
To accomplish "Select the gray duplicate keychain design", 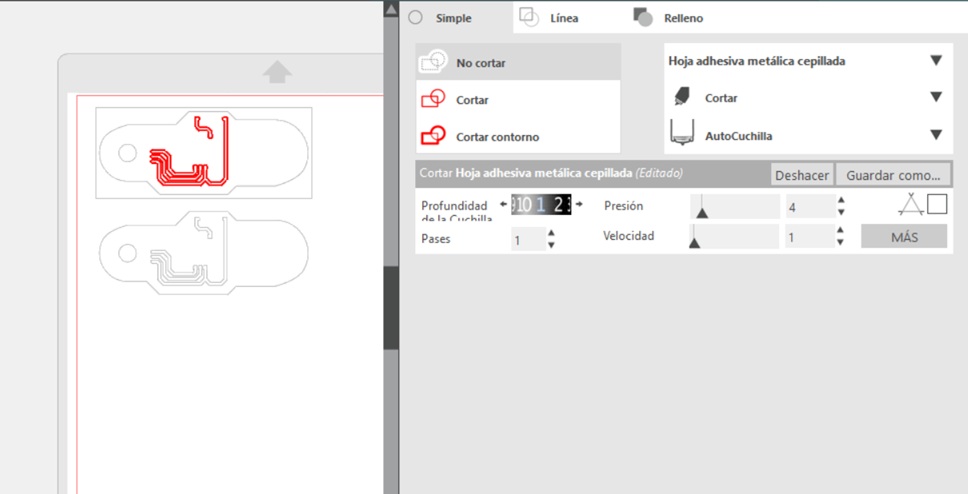I will coord(203,253).
